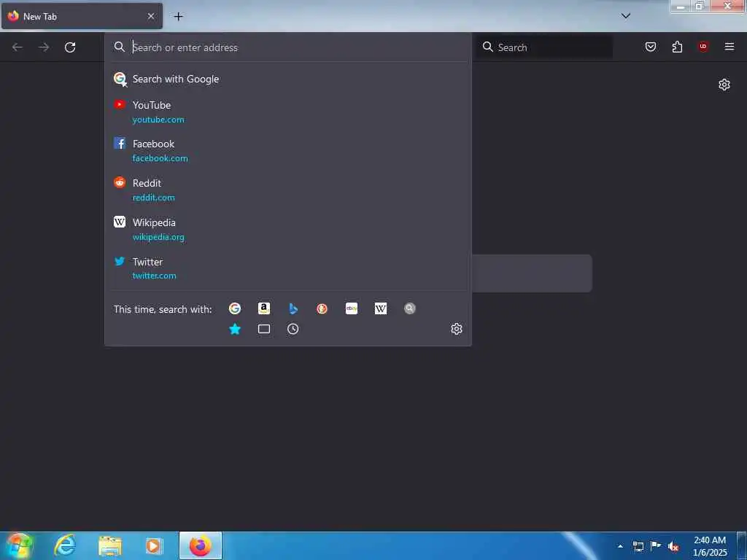Open the muted volume tray icon

click(673, 547)
